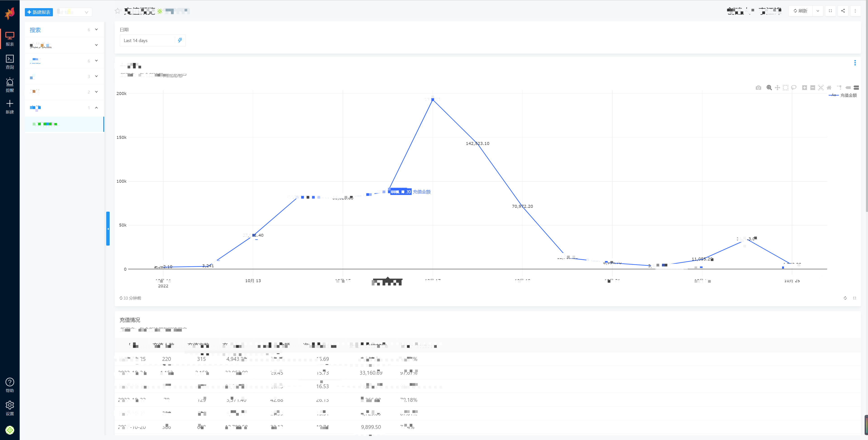Reset chart axes with home icon
This screenshot has width=868, height=440.
pyautogui.click(x=829, y=88)
